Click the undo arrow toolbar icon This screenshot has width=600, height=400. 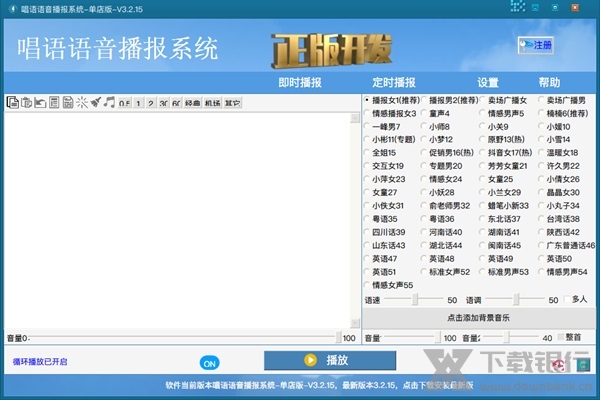point(40,103)
